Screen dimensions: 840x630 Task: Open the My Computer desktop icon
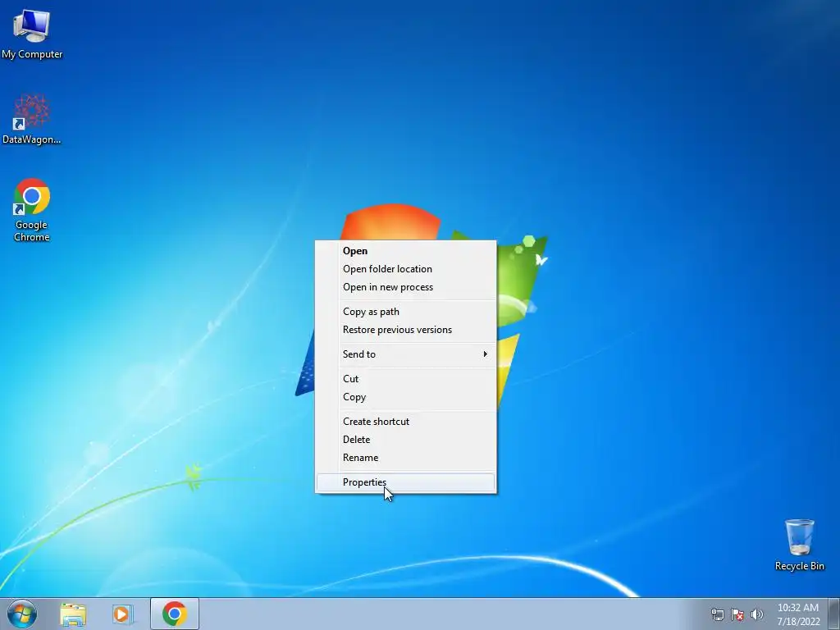click(x=32, y=34)
